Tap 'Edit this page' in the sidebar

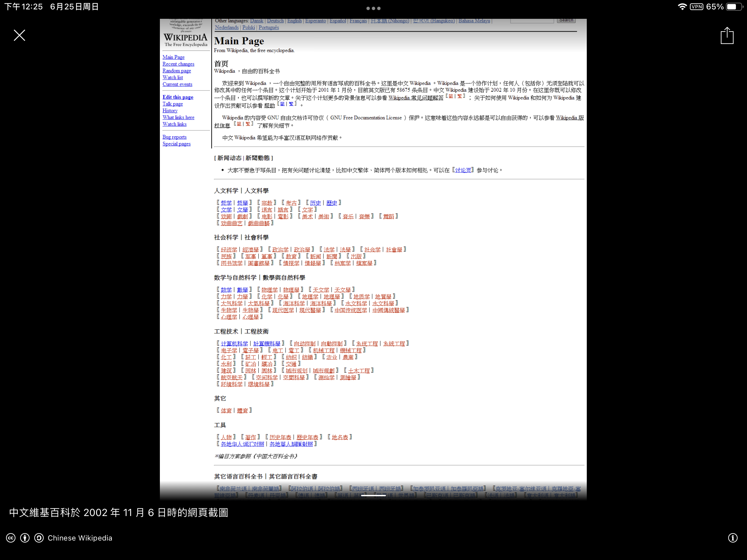tap(178, 97)
